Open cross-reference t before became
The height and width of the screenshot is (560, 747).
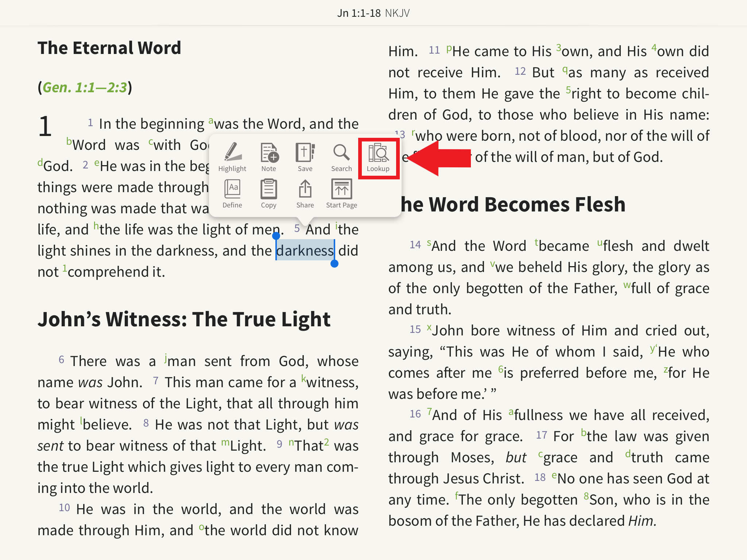click(537, 242)
